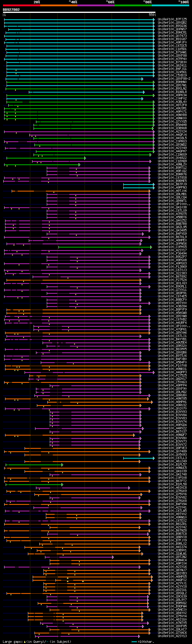Select hit UniRef100_C5YAG3
Screen dimensions: 192x644
tap(172, 382)
